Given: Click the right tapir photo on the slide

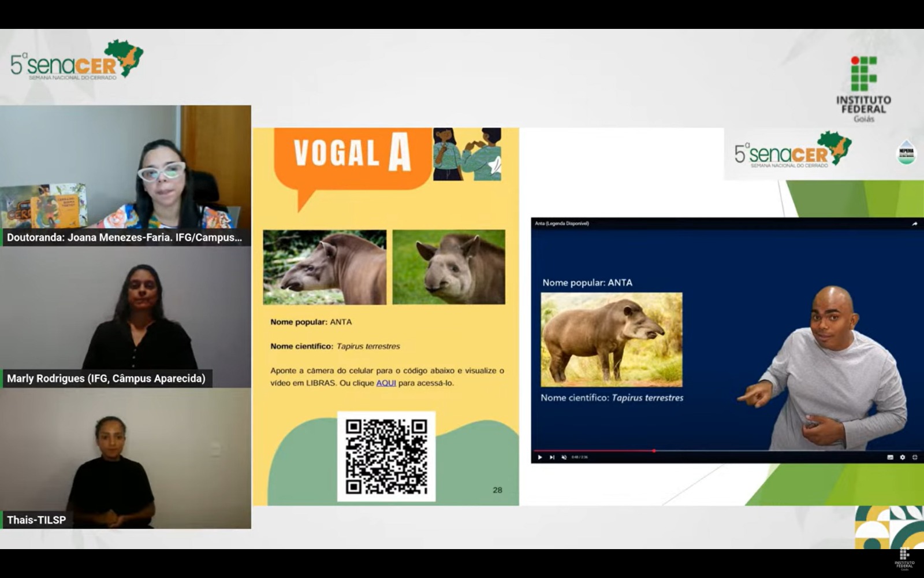Looking at the screenshot, I should pyautogui.click(x=449, y=267).
